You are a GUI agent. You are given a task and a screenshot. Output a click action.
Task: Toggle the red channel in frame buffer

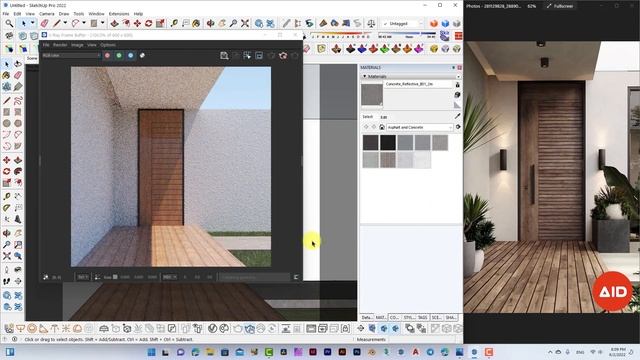coord(107,56)
